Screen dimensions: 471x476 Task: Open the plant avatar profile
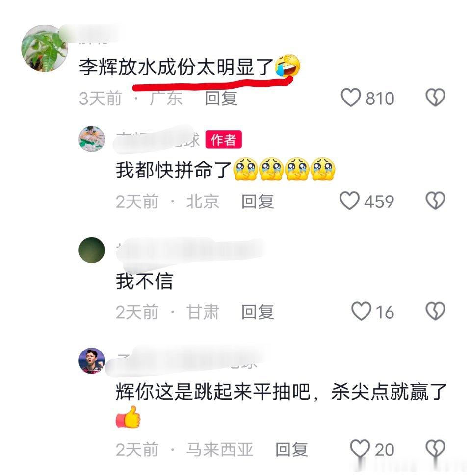[45, 48]
